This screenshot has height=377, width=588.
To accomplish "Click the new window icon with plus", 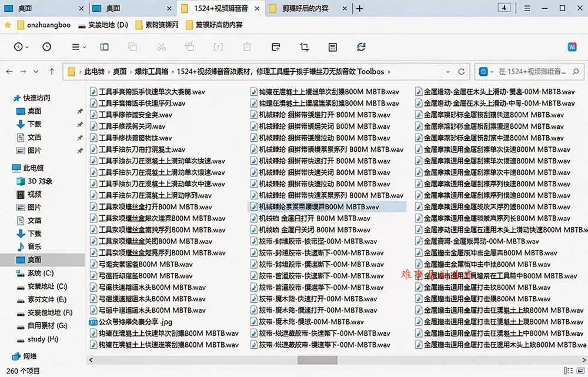I will coord(276,47).
